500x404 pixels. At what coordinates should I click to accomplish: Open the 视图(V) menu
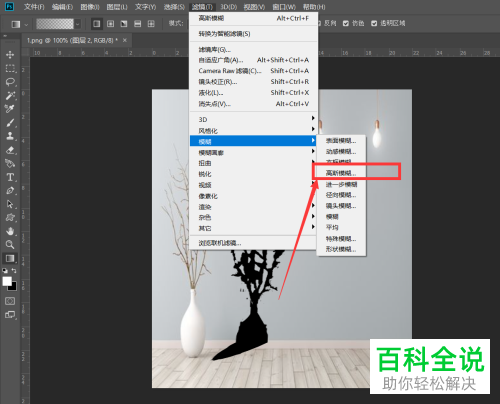tap(254, 7)
